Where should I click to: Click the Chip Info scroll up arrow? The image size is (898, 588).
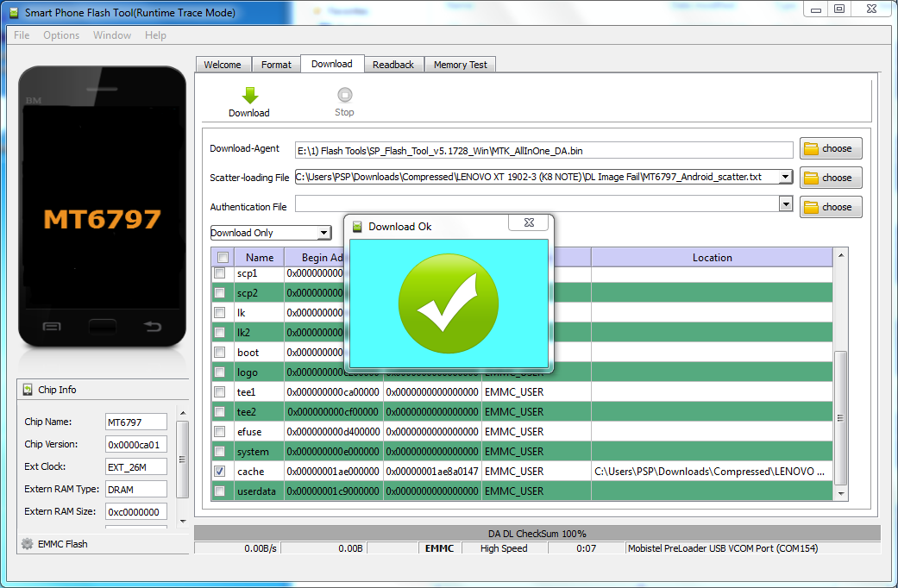tap(183, 413)
